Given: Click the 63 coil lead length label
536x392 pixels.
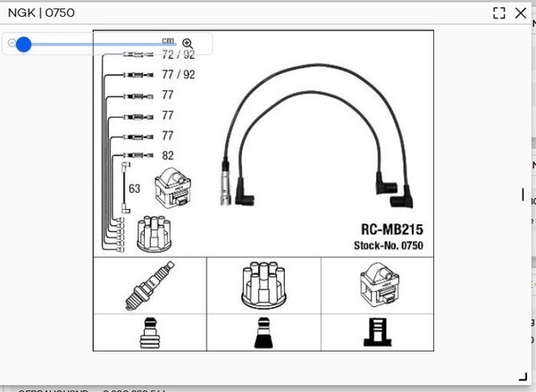Looking at the screenshot, I should click(x=134, y=188).
